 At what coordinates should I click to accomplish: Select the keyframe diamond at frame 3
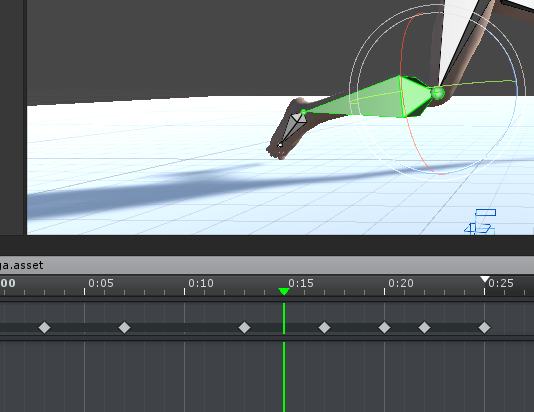(45, 328)
